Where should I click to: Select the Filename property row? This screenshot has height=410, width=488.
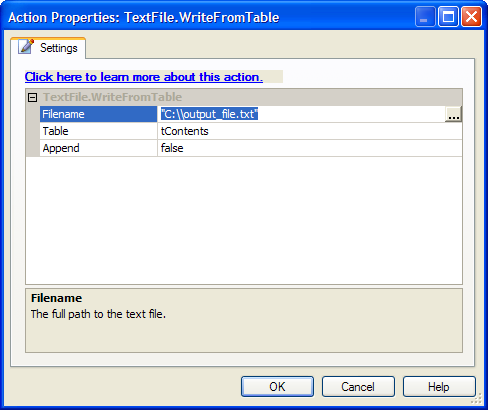tap(251, 114)
